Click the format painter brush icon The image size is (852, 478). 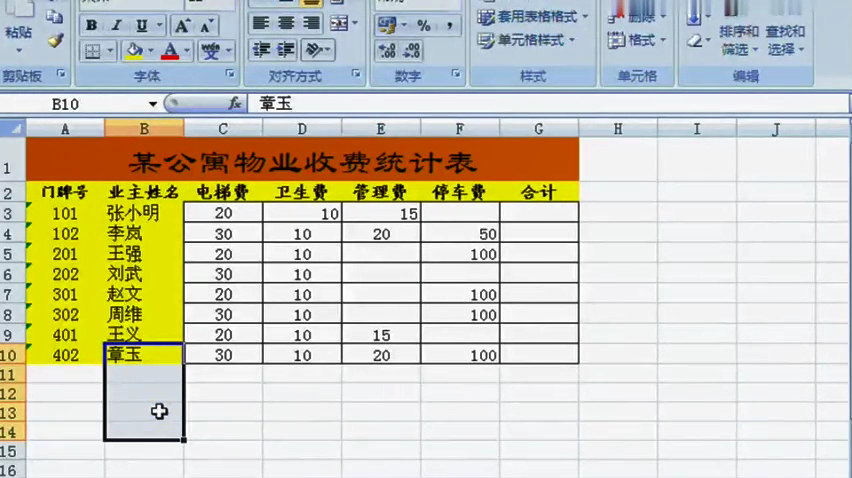tap(55, 40)
